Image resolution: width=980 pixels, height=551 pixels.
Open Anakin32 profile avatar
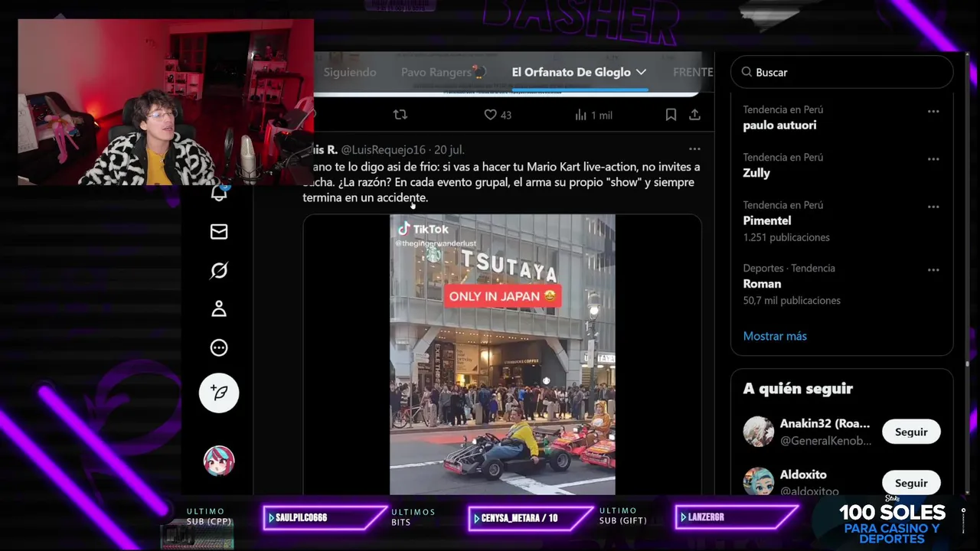(x=759, y=432)
